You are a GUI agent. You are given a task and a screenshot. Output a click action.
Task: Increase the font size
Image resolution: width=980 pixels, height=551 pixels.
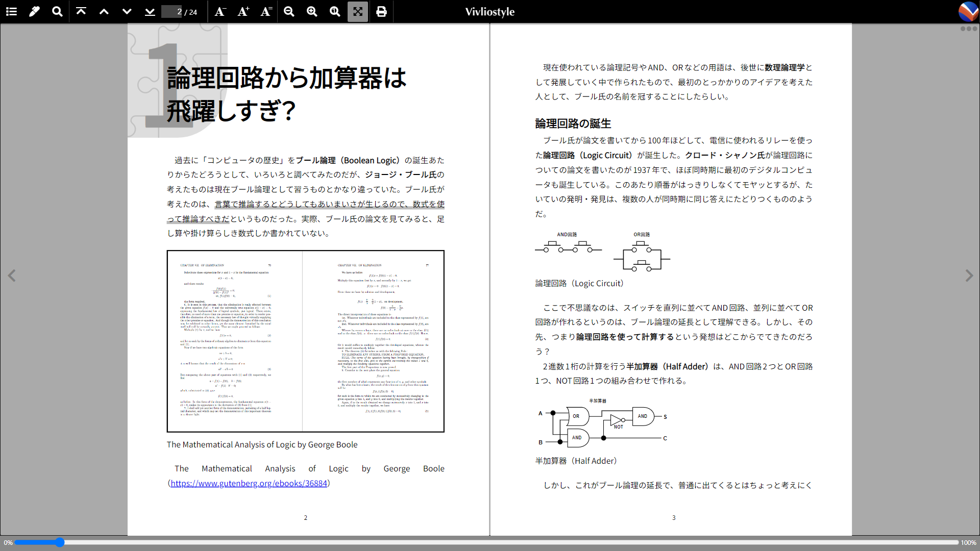pyautogui.click(x=242, y=11)
